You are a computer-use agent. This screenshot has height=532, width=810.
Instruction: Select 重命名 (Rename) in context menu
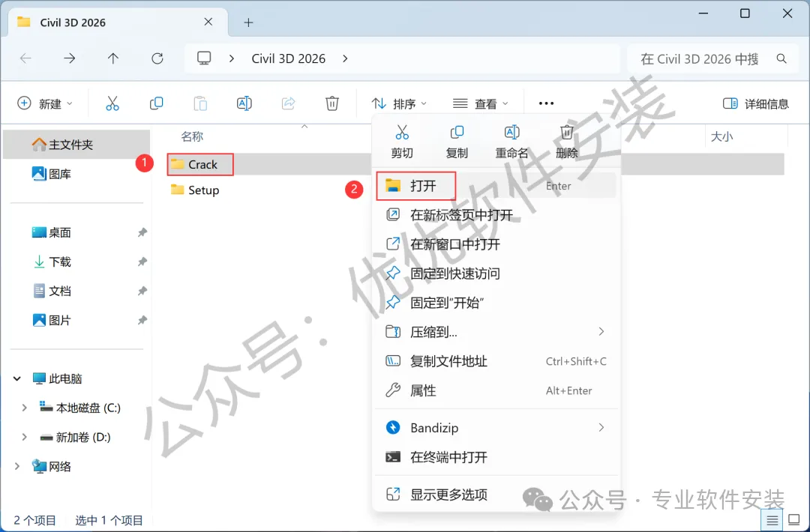511,142
